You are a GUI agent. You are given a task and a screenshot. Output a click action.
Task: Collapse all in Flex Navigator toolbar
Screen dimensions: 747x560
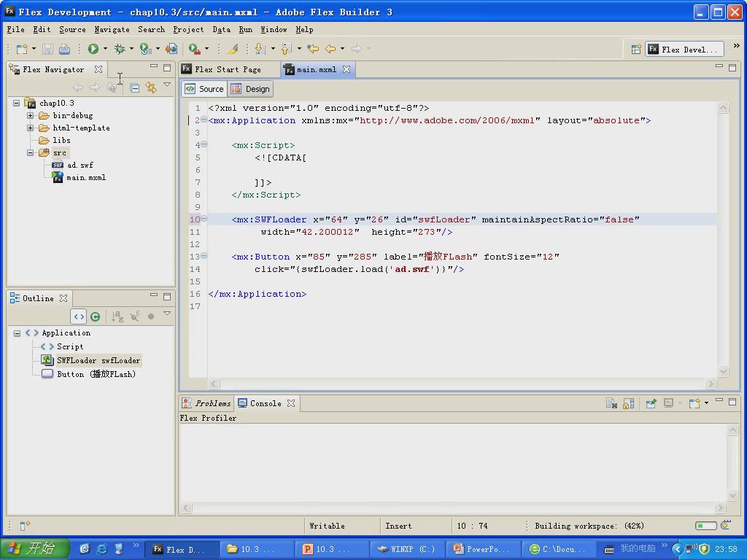(x=135, y=87)
